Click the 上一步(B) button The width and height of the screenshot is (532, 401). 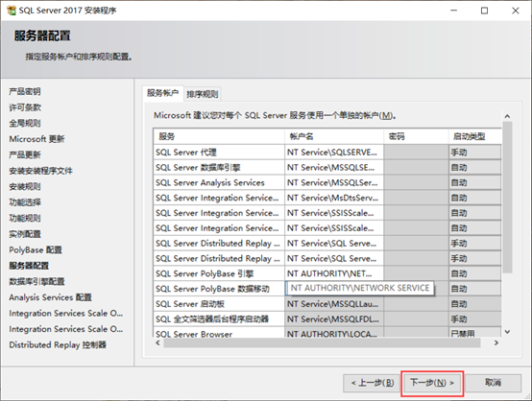(x=373, y=383)
